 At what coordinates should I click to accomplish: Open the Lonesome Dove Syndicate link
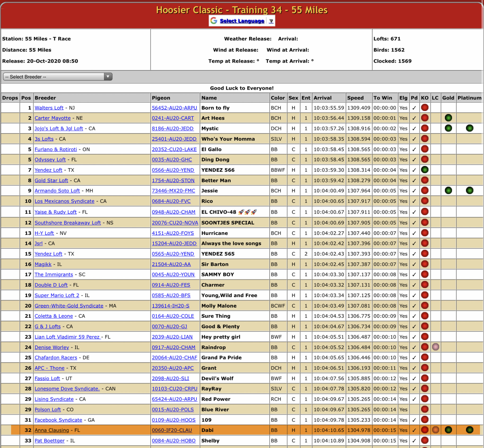67,389
